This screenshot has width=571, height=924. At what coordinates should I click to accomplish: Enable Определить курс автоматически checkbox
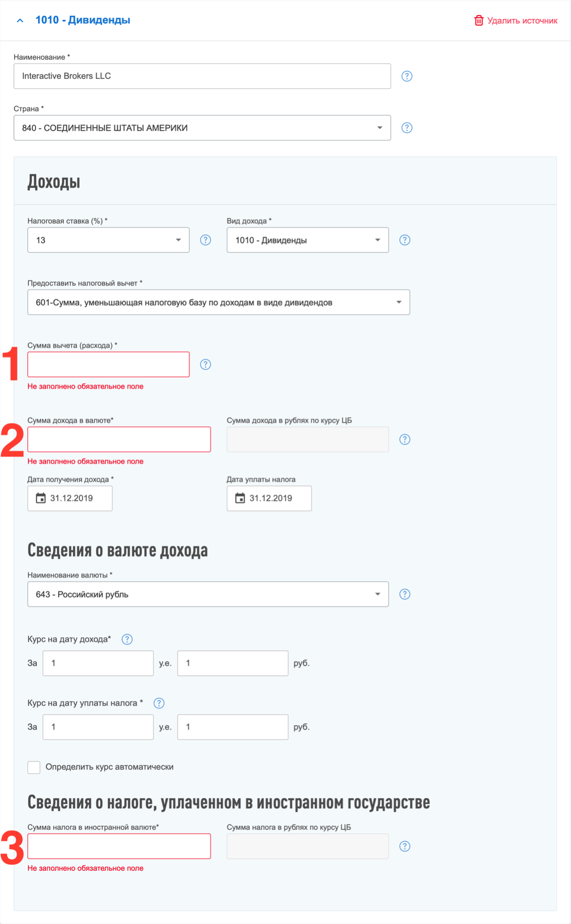point(34,767)
